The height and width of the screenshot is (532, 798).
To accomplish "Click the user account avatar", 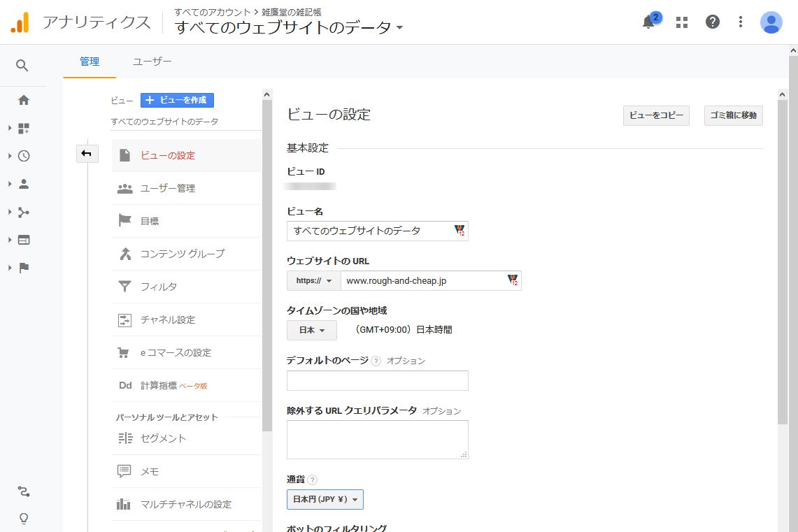I will [x=771, y=22].
